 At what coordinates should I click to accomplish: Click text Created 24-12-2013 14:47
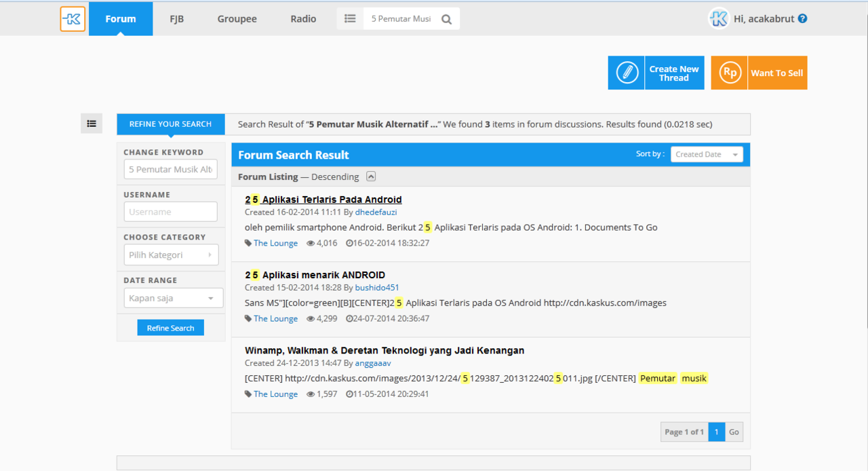[x=293, y=363]
